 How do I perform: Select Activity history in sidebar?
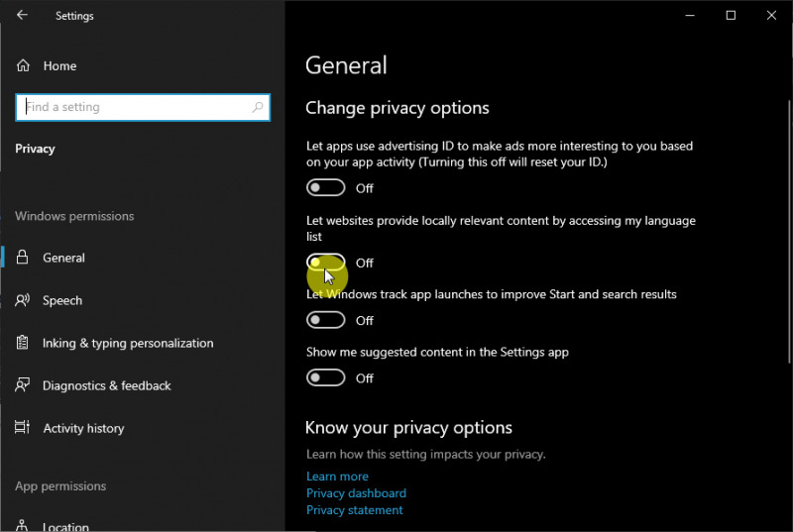[x=83, y=428]
